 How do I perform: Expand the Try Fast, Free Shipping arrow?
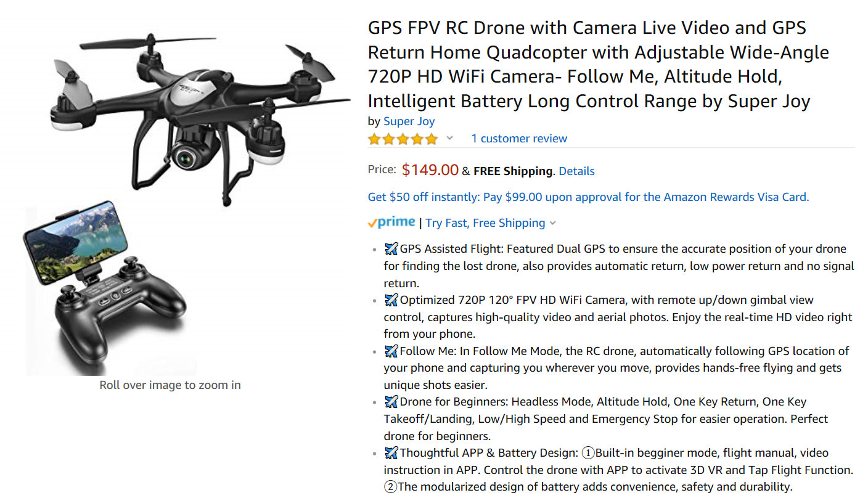click(x=553, y=223)
